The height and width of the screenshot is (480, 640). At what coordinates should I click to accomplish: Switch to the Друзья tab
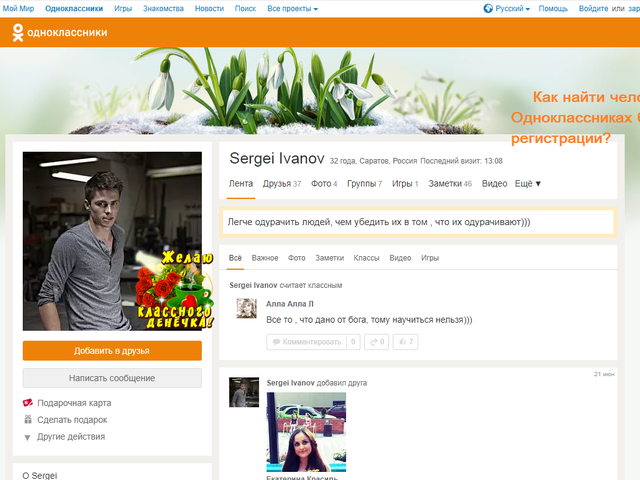click(282, 184)
